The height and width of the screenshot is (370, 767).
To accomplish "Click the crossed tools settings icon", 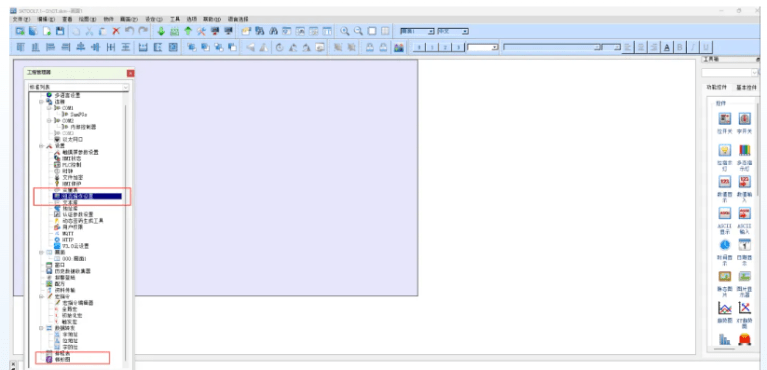I will tap(201, 31).
